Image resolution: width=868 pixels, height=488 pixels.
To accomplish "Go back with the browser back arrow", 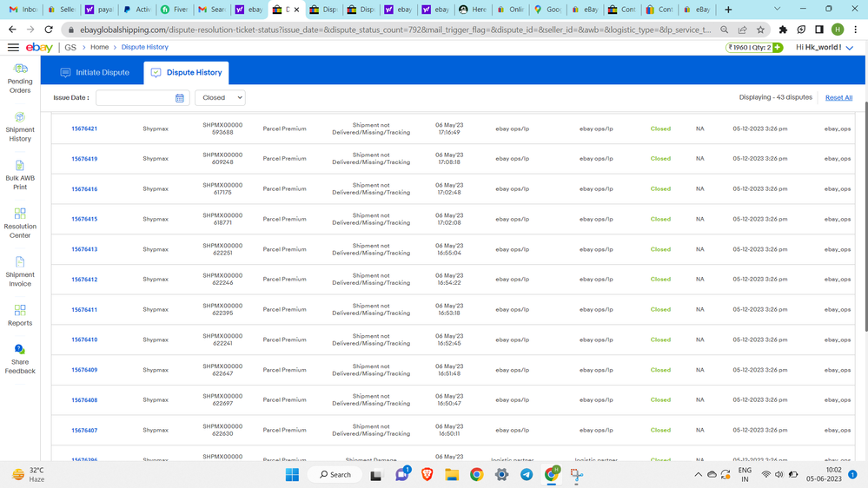I will [12, 30].
